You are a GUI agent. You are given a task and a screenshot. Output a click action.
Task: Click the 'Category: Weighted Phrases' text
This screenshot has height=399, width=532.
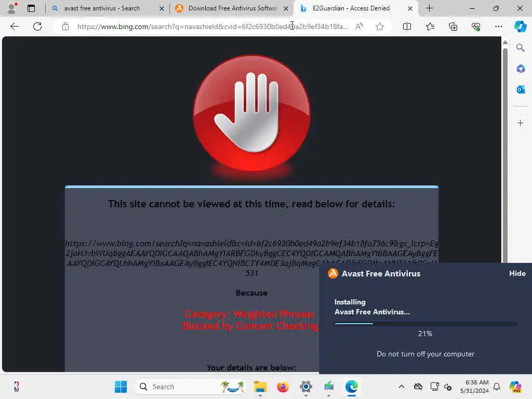click(x=249, y=314)
